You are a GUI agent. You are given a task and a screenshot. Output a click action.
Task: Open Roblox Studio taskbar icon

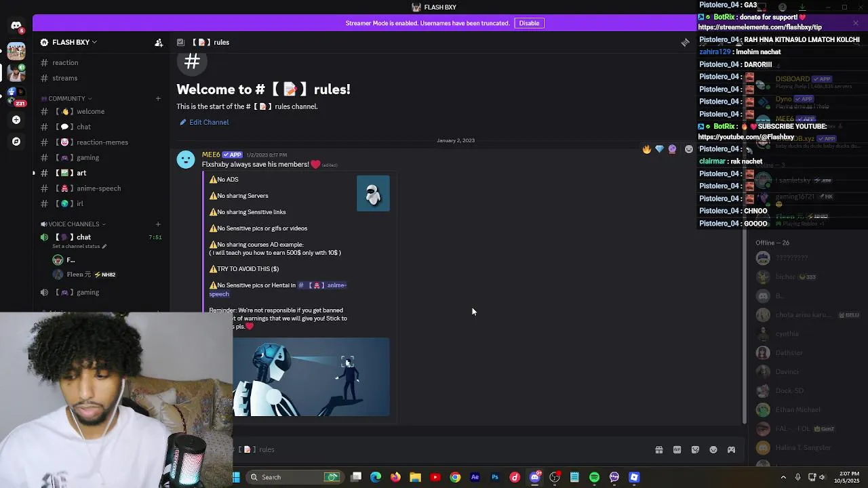634,477
